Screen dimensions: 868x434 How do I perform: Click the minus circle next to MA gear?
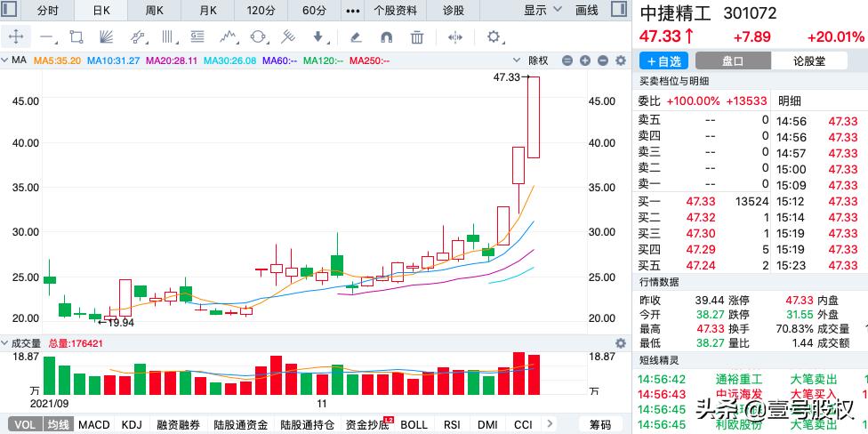coord(603,60)
